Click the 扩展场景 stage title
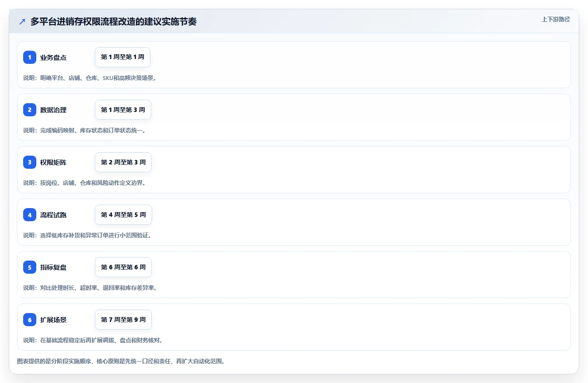Viewport: 588px width, 383px height. point(53,320)
